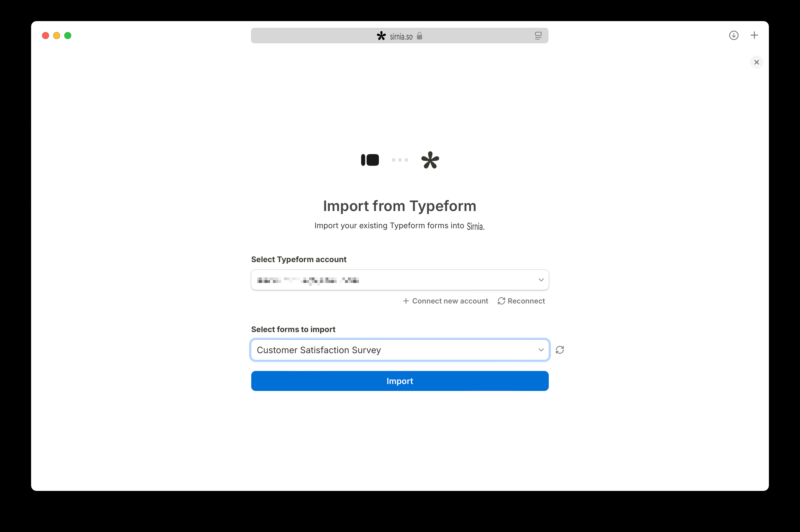Click the large Sirnia asterisk logo
The image size is (800, 532).
tap(430, 160)
